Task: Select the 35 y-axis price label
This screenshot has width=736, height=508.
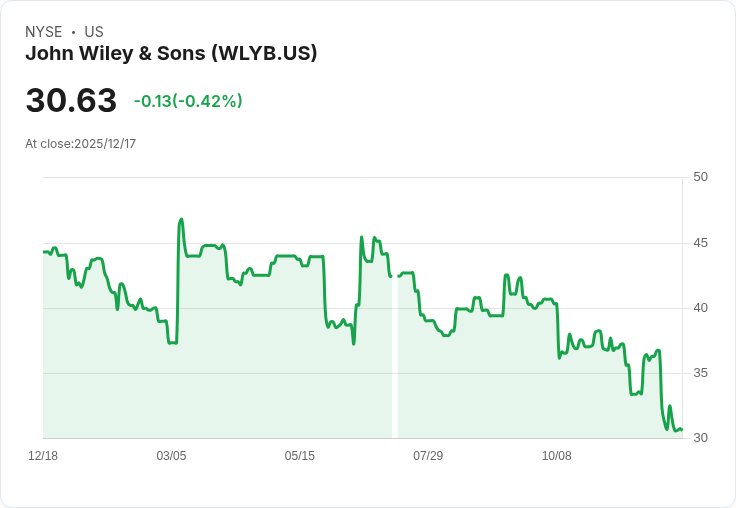Action: tap(700, 373)
